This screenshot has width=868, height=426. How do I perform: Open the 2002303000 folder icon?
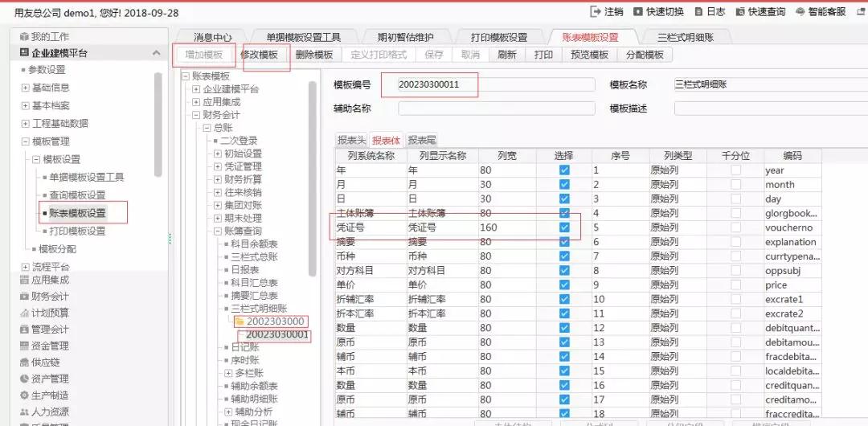point(239,322)
